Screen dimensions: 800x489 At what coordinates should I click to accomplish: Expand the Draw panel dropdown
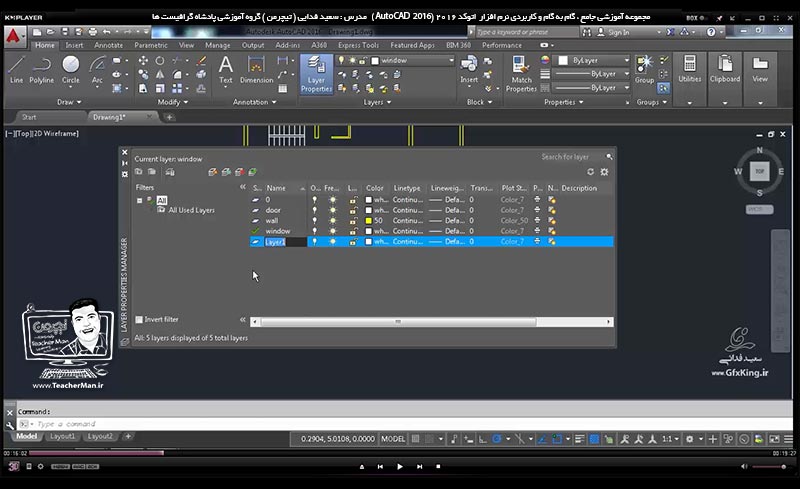69,102
